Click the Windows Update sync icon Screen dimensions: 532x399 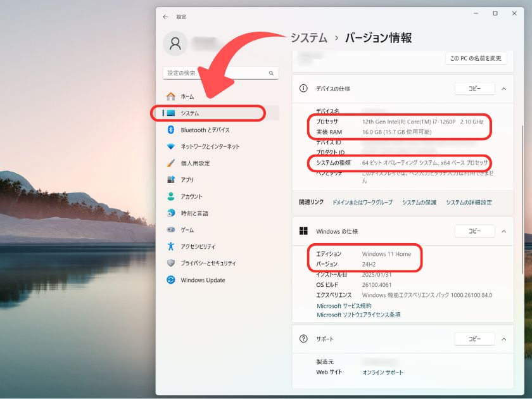170,280
